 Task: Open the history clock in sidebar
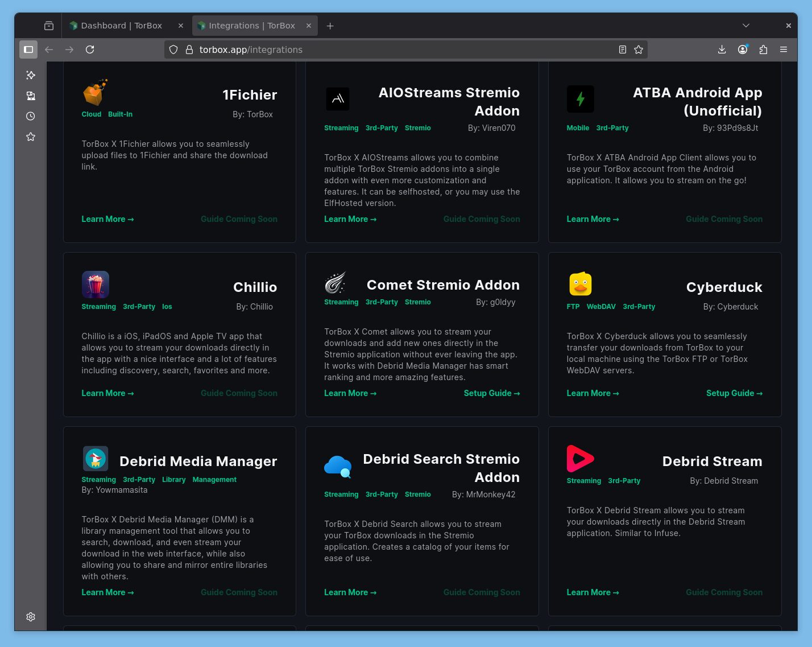[31, 116]
